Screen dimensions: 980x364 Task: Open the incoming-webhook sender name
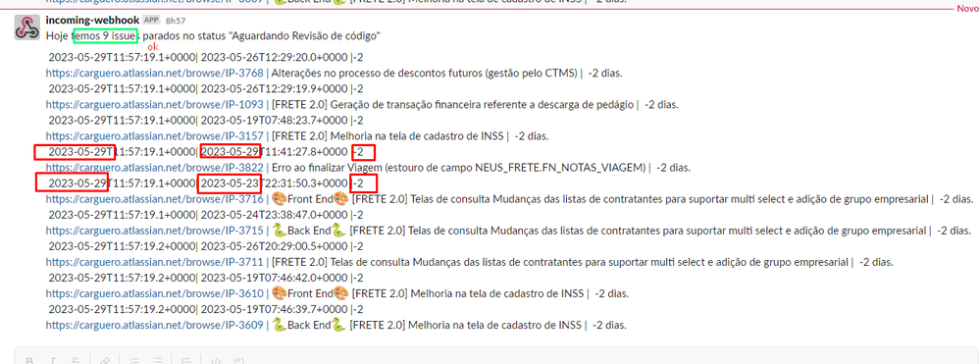(x=93, y=20)
